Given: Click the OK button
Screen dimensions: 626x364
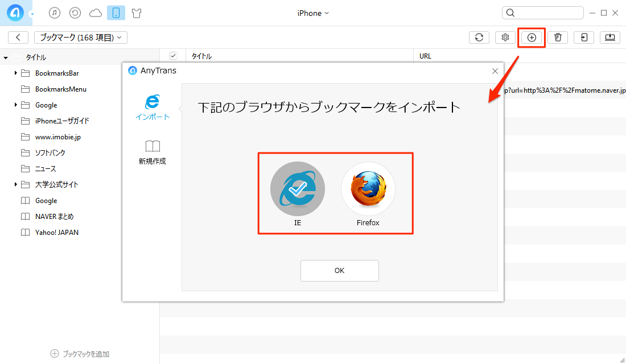Looking at the screenshot, I should 339,271.
